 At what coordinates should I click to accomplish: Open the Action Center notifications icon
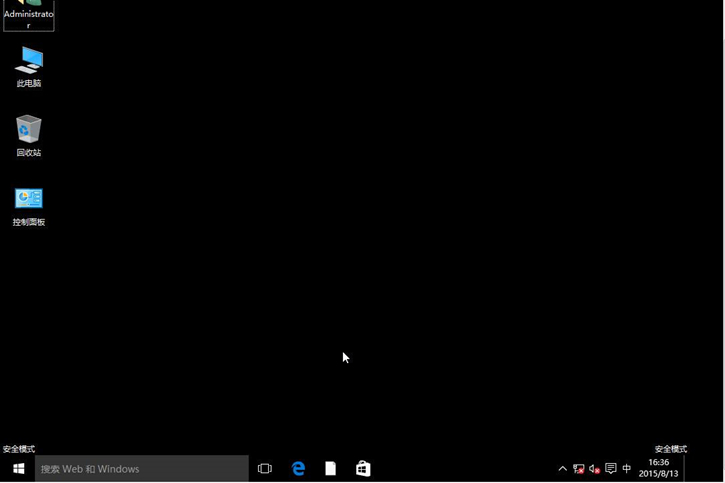pos(610,468)
